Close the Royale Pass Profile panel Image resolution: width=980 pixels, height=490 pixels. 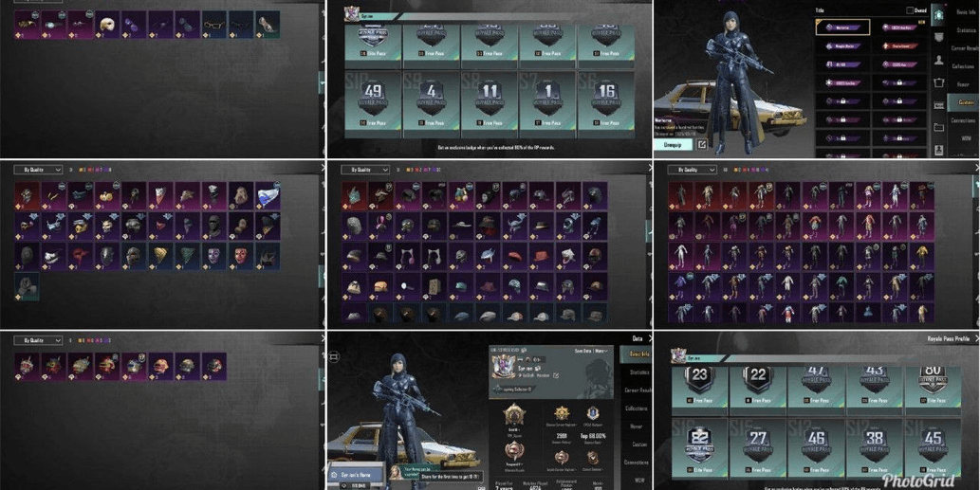pos(974,338)
